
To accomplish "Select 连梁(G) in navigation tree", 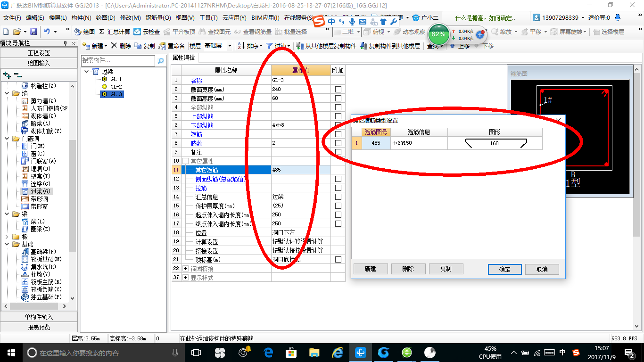I will tap(41, 184).
